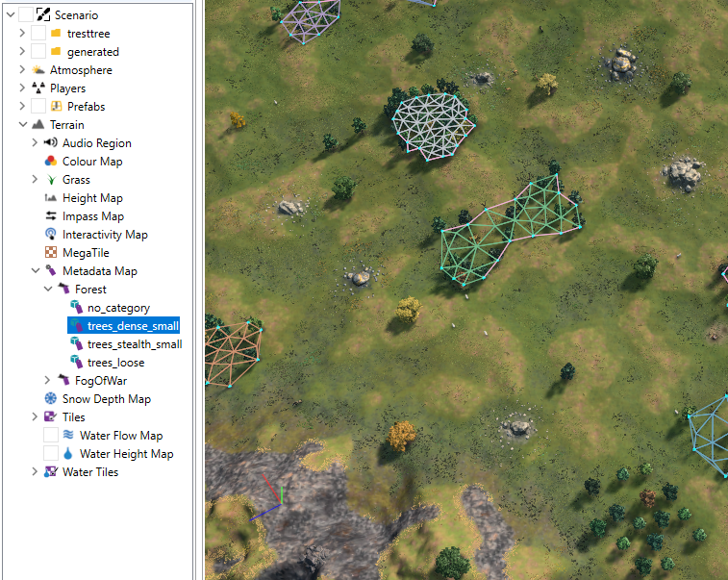
Task: Click the Players icon
Action: click(x=38, y=88)
